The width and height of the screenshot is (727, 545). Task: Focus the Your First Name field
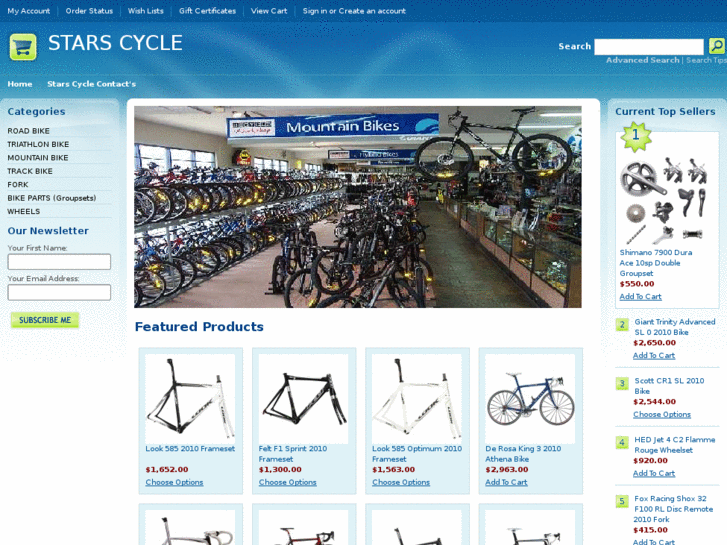[59, 262]
